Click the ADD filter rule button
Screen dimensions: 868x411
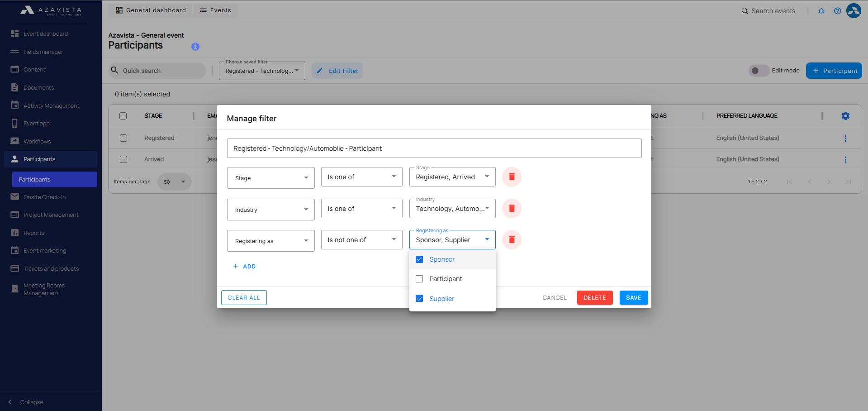tap(244, 267)
